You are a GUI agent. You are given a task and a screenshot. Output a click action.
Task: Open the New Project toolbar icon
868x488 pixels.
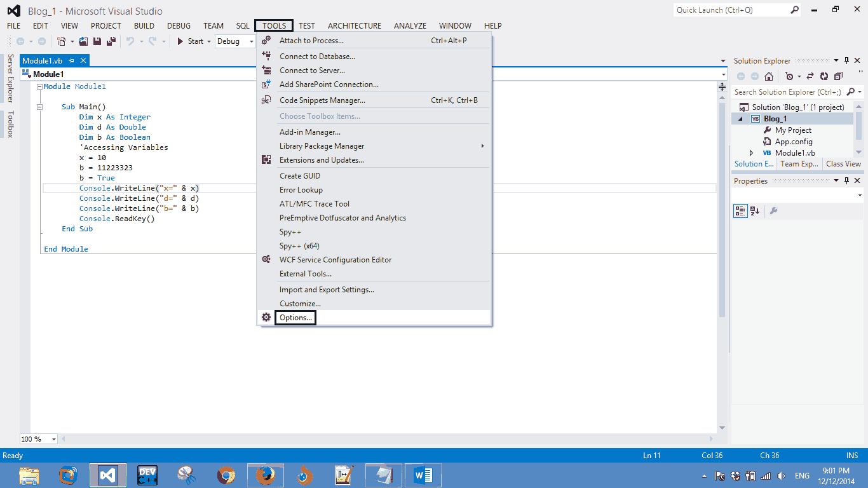point(62,41)
